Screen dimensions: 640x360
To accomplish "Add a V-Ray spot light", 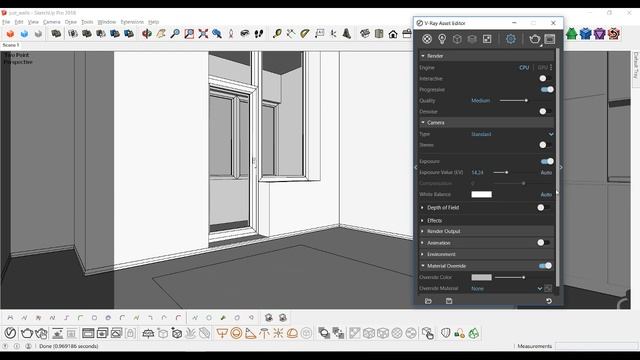I will (250, 333).
